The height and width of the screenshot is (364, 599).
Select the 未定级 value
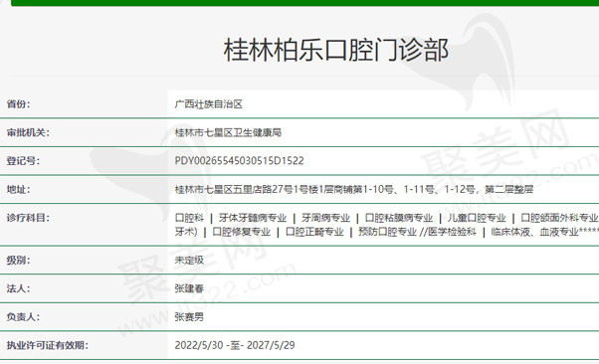pos(189,261)
